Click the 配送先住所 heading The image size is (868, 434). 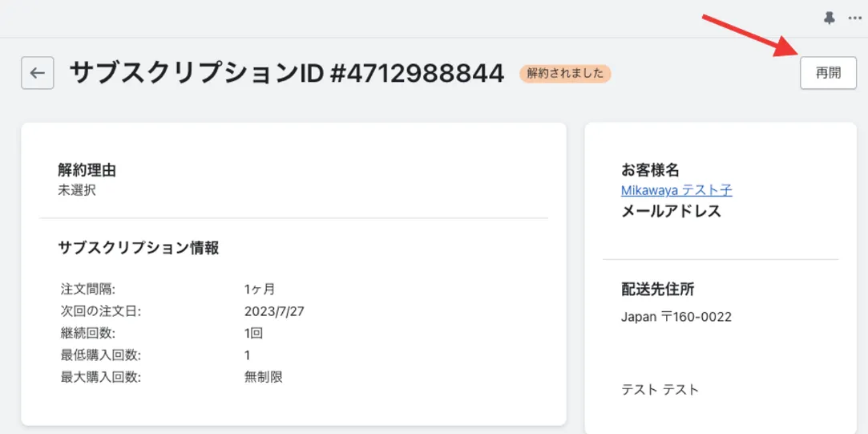click(x=657, y=290)
